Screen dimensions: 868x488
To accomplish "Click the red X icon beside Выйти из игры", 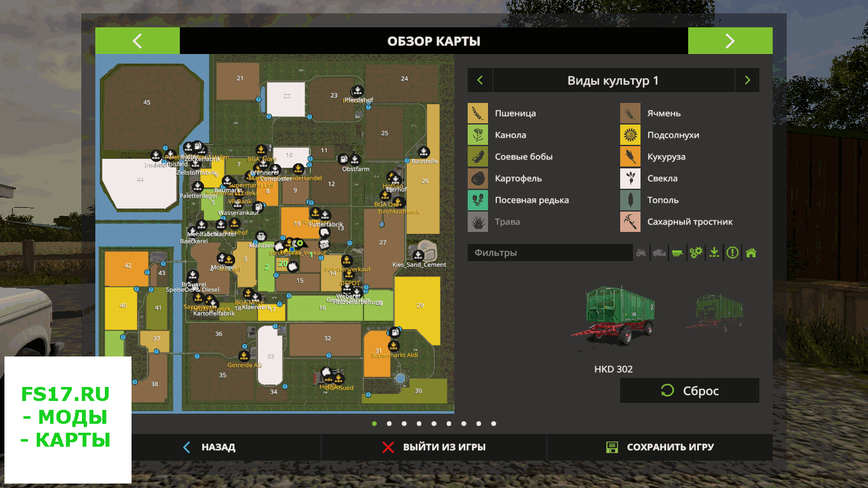I will coord(388,447).
